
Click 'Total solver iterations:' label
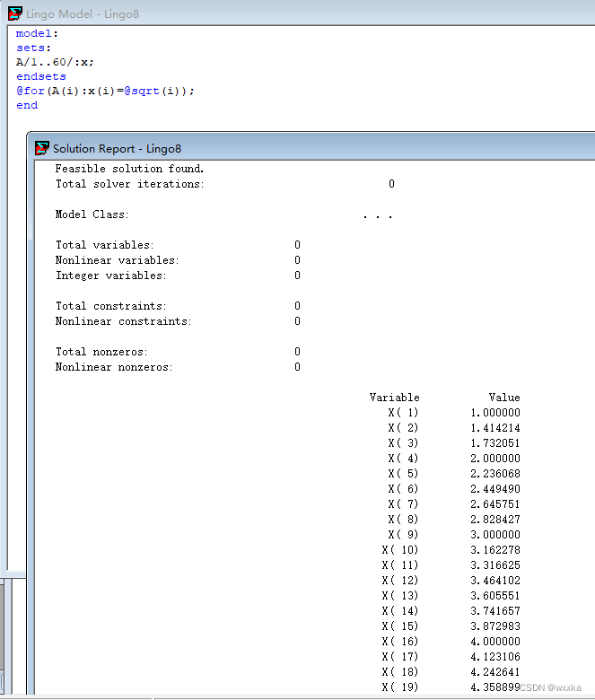(x=130, y=184)
